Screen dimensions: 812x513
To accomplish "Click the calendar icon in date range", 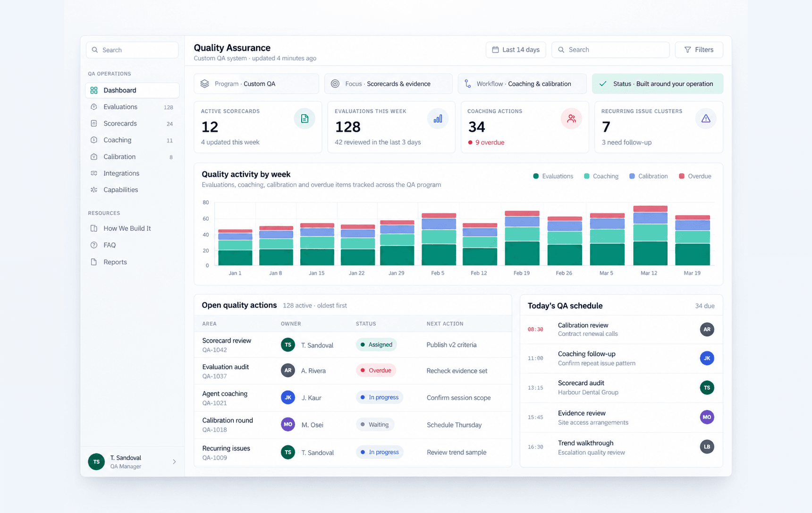I will click(x=495, y=50).
